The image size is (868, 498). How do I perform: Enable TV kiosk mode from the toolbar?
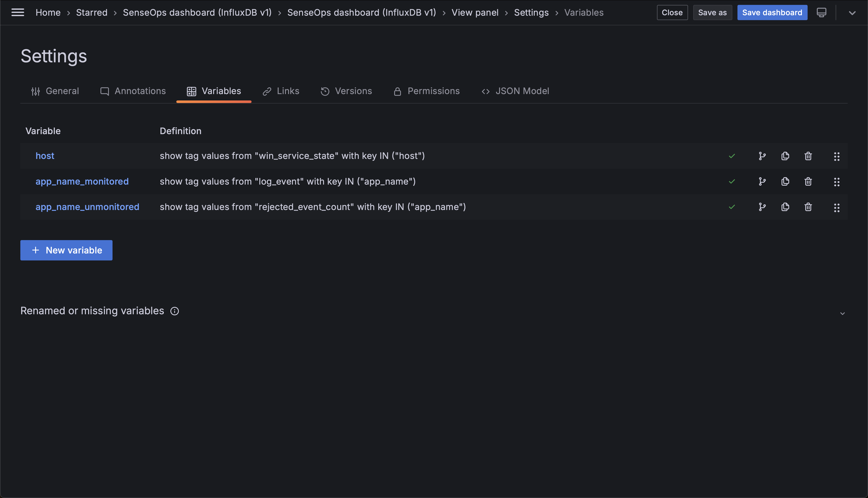tap(821, 12)
